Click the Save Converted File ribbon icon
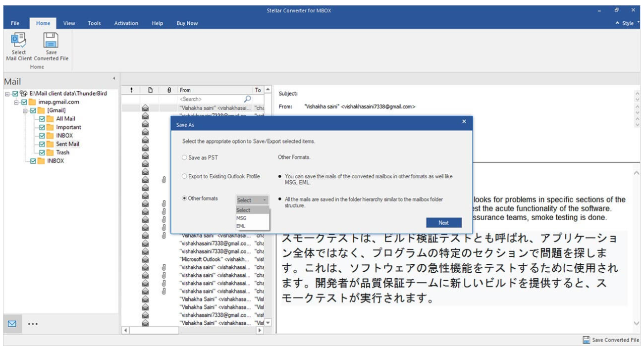 tap(51, 40)
